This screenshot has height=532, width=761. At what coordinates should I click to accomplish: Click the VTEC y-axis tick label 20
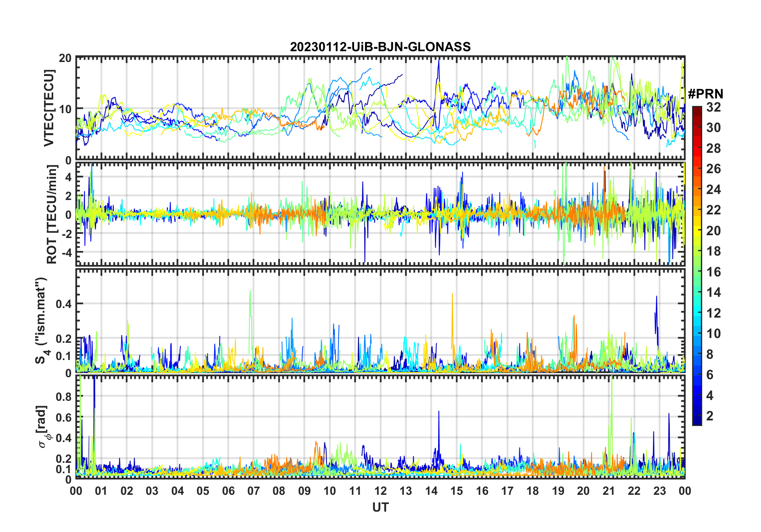65,58
